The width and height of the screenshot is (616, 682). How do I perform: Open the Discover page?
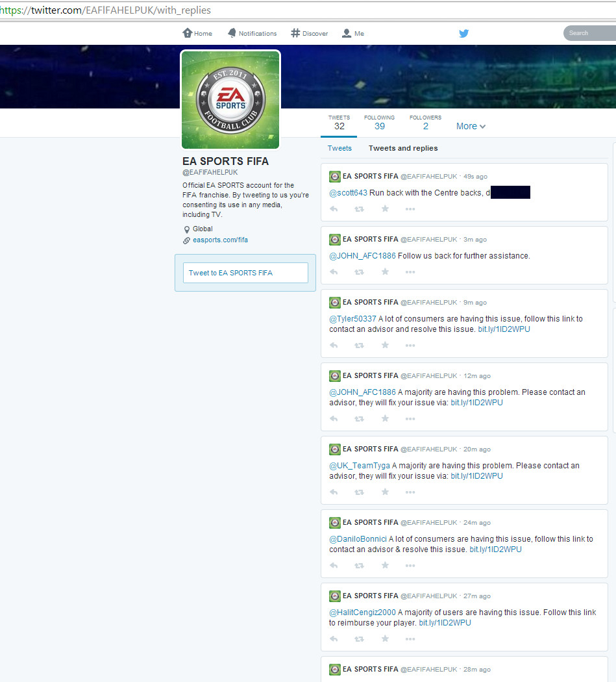[x=310, y=34]
